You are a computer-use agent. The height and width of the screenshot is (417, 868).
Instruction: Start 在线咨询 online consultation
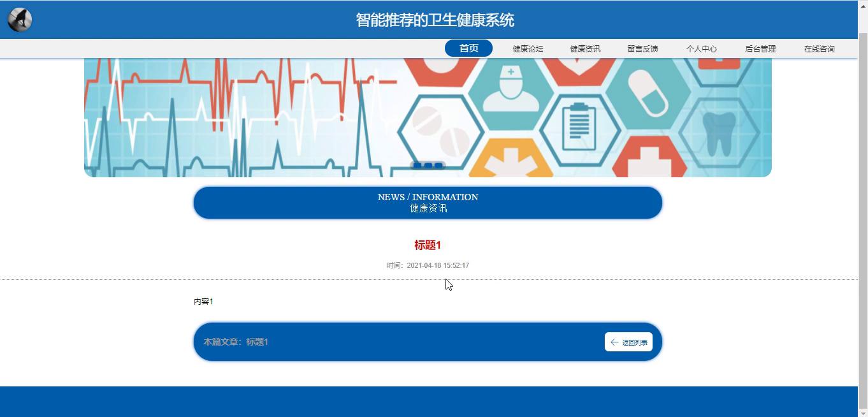click(x=819, y=49)
